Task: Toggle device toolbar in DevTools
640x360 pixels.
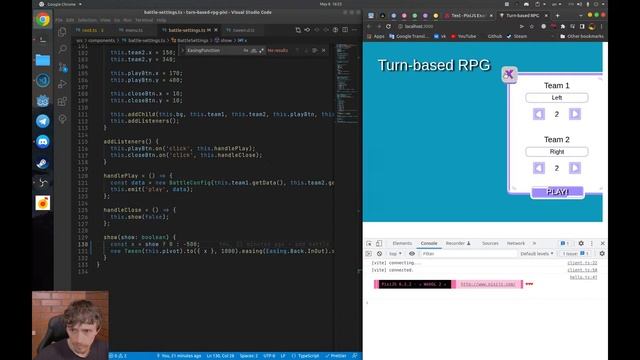Action: coord(379,243)
